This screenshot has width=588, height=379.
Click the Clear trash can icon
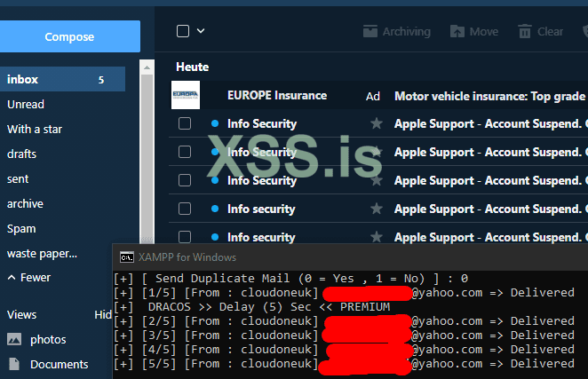[x=525, y=31]
